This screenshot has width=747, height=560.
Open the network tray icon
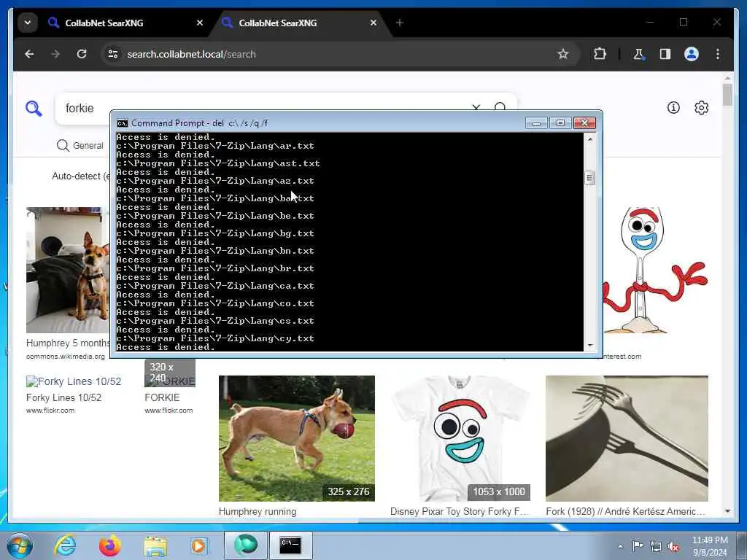656,546
